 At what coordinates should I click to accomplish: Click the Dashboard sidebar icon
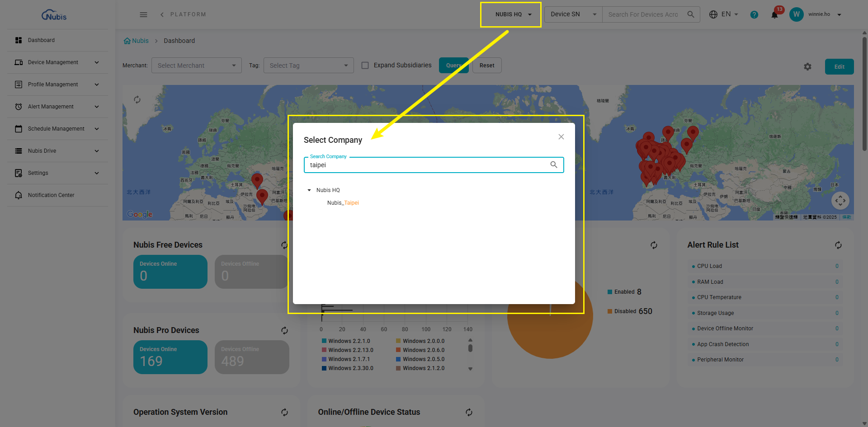coord(19,40)
